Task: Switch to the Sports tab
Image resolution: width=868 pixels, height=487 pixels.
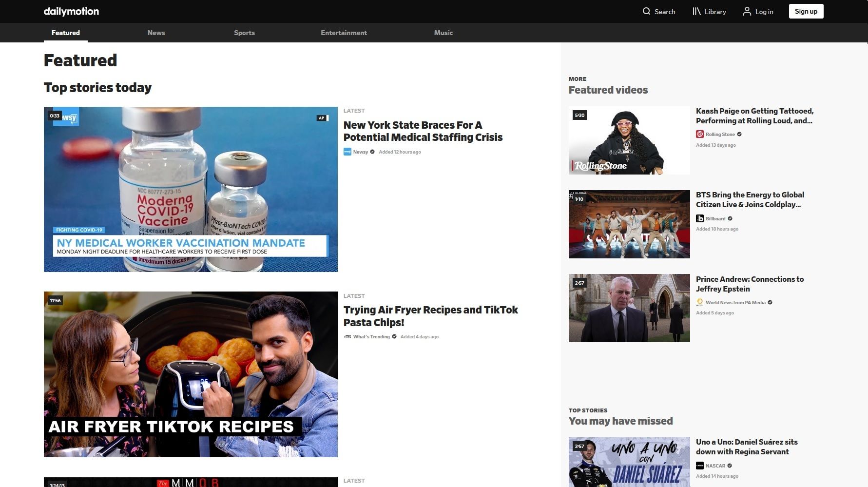Action: pos(244,33)
